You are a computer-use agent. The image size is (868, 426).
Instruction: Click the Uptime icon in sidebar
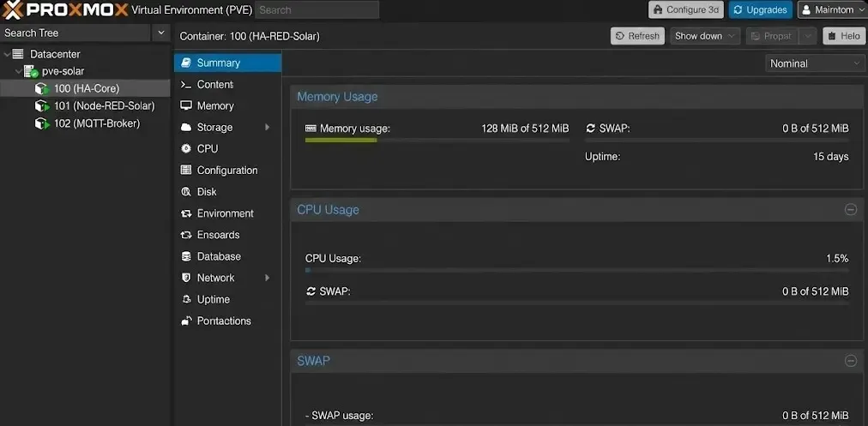[x=187, y=299]
